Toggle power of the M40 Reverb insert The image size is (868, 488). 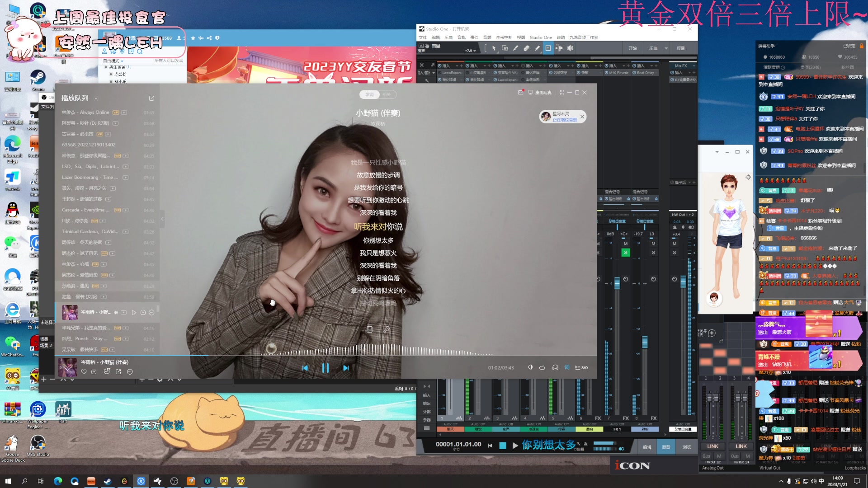tap(606, 73)
